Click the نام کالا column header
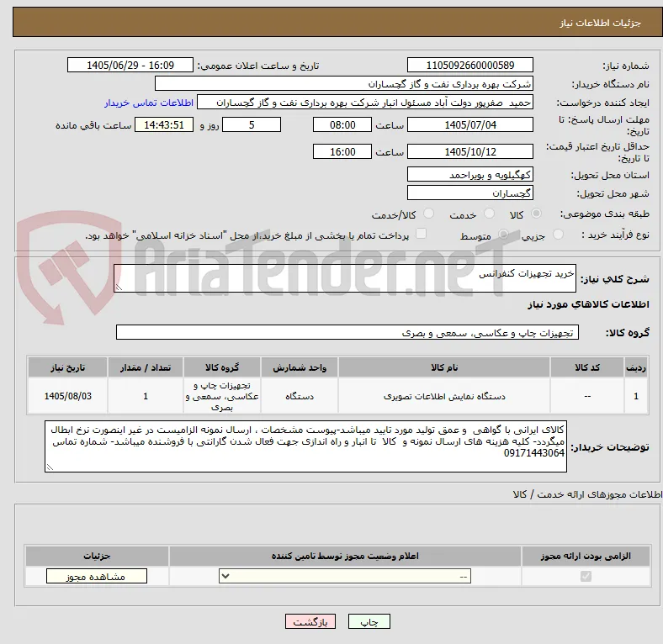This screenshot has height=644, width=663. coord(444,367)
